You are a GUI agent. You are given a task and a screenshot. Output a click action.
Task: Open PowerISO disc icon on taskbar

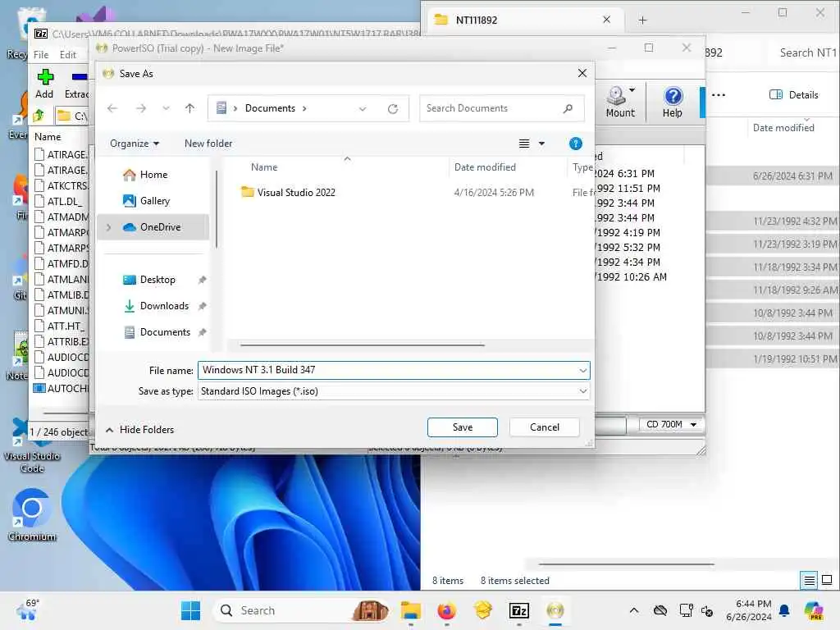(x=555, y=610)
